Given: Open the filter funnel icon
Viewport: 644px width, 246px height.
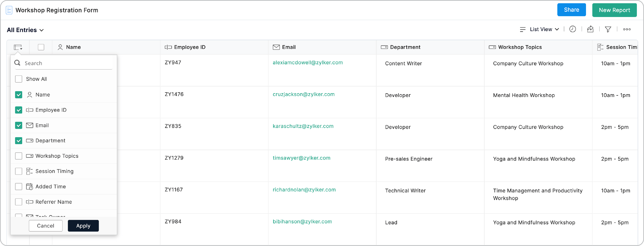Looking at the screenshot, I should [608, 29].
